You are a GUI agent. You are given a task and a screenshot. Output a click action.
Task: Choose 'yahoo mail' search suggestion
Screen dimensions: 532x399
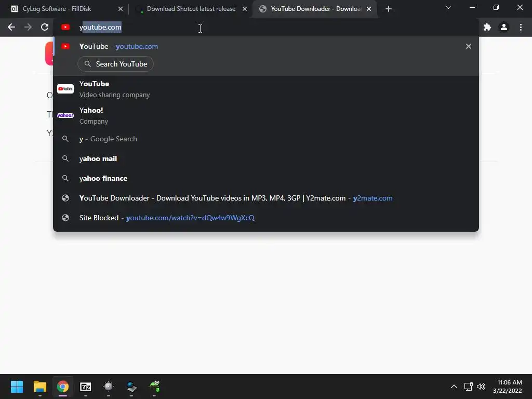click(266, 158)
